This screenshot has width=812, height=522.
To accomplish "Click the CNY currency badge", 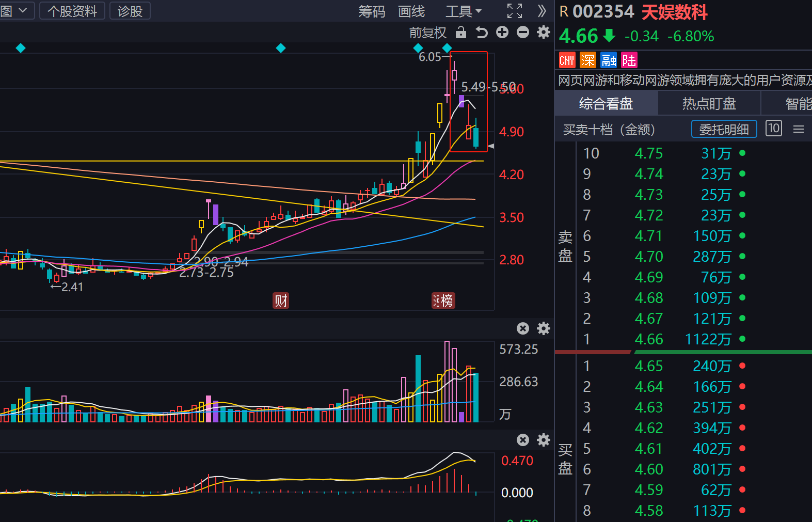I will click(567, 60).
